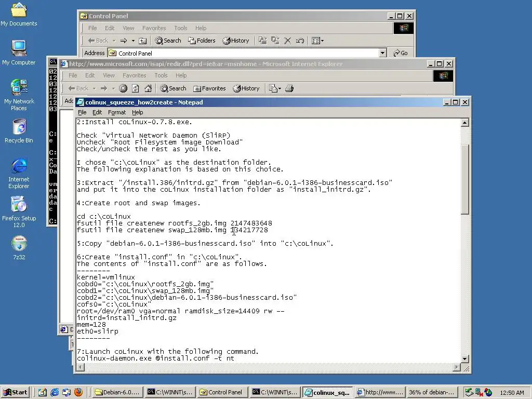This screenshot has height=399, width=532.
Task: Click Delete icon in Control Panel toolbar
Action: click(287, 41)
